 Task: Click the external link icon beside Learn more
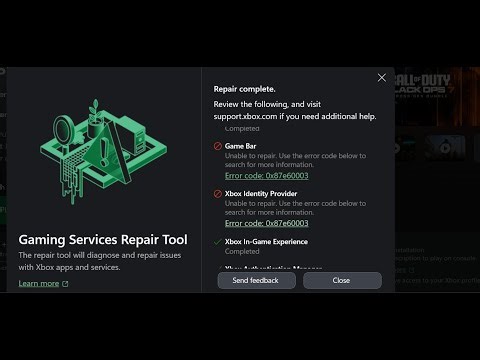point(65,284)
